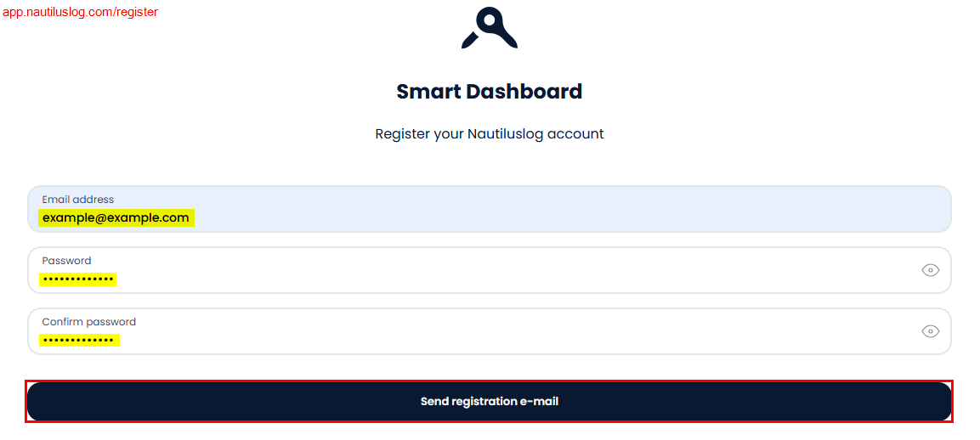
Task: Click the 'Email address' field label
Action: [77, 200]
